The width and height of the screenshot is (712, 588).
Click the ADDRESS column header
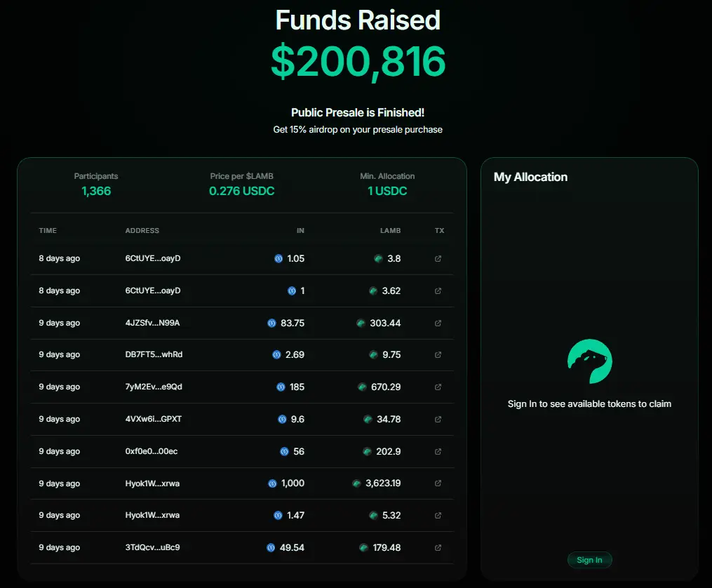click(x=142, y=230)
